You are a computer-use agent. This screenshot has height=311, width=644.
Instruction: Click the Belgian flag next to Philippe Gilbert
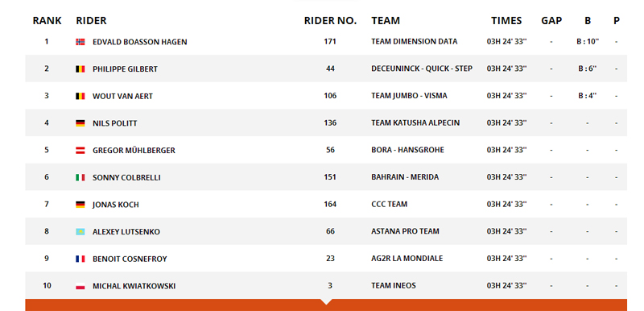coord(80,69)
